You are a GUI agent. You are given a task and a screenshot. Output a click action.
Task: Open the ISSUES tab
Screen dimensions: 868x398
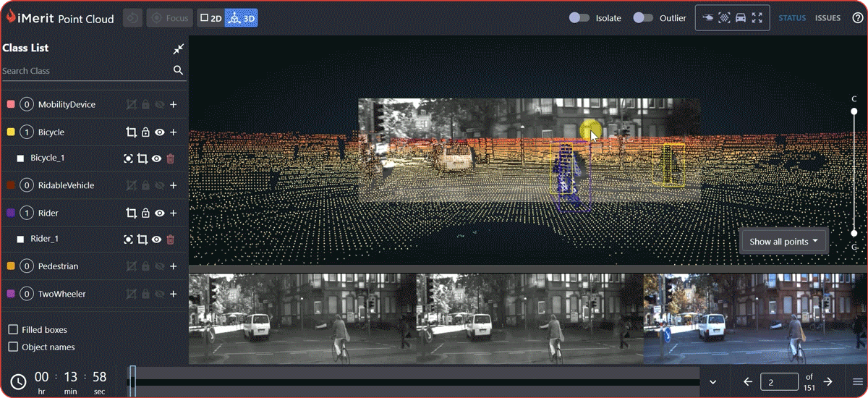pos(827,18)
